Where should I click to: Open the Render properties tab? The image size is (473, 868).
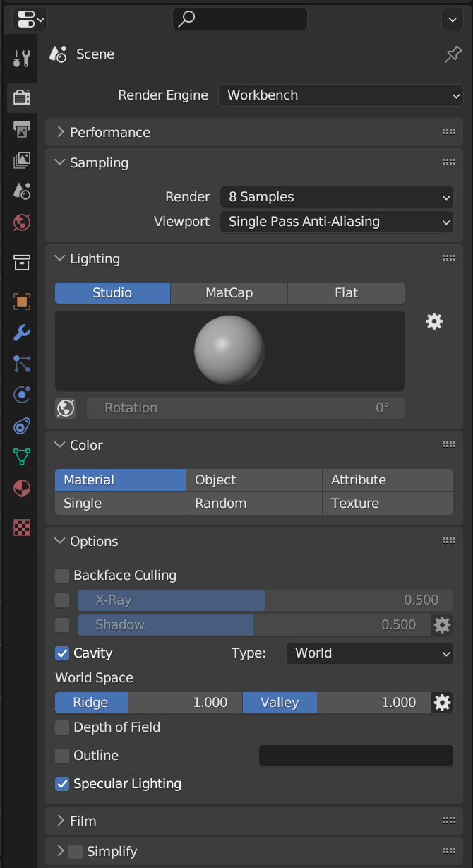20,97
